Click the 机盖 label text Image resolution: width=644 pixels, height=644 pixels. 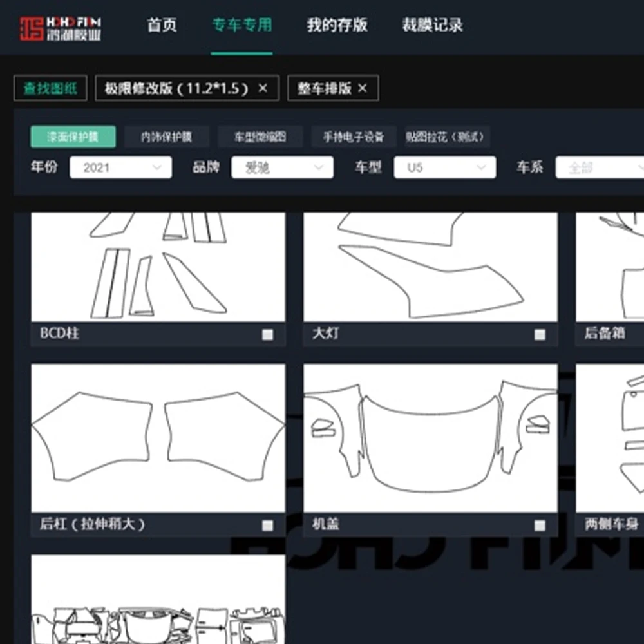(x=326, y=524)
